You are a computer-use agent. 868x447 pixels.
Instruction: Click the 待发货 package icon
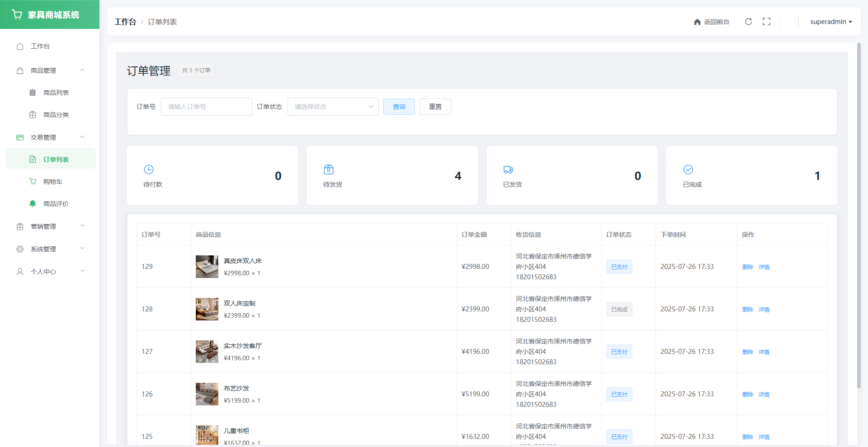point(329,169)
